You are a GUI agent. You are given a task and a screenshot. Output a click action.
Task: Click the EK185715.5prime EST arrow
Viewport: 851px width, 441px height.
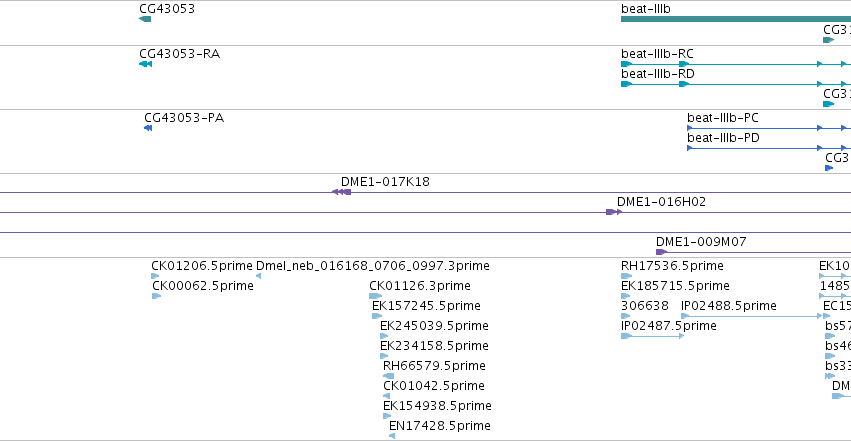tap(625, 296)
